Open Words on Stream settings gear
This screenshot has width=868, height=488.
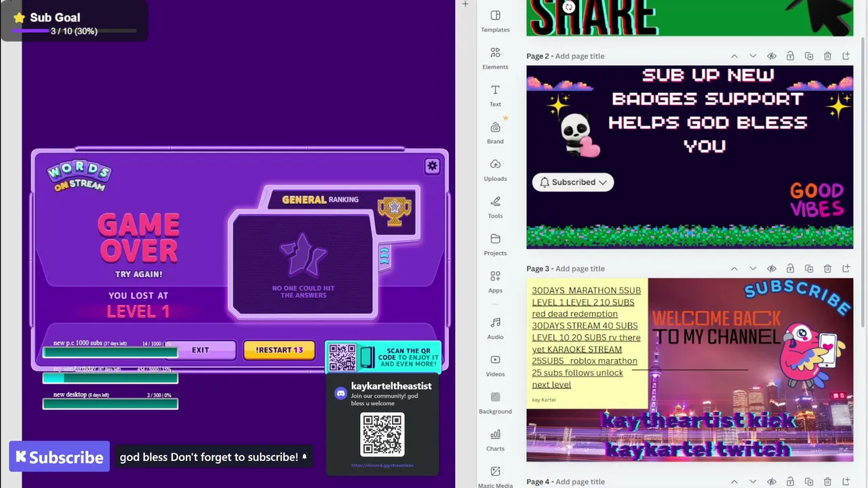(x=432, y=166)
